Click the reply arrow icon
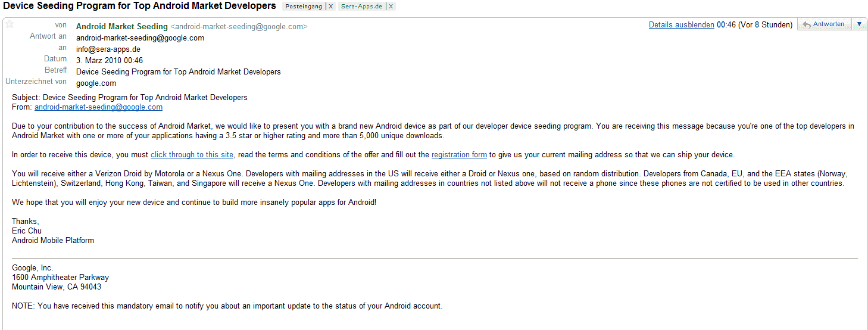868x330 pixels. pos(807,24)
